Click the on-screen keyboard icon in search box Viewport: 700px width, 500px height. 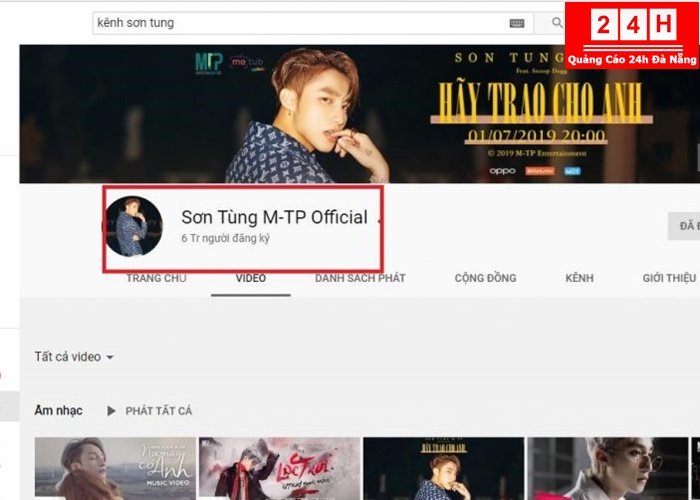(x=517, y=23)
